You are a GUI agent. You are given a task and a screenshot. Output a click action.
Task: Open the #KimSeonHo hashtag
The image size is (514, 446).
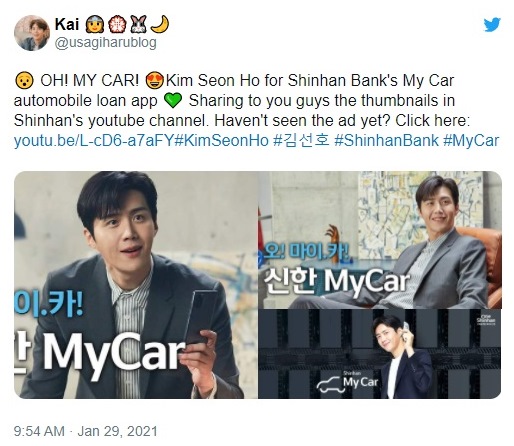coord(221,140)
